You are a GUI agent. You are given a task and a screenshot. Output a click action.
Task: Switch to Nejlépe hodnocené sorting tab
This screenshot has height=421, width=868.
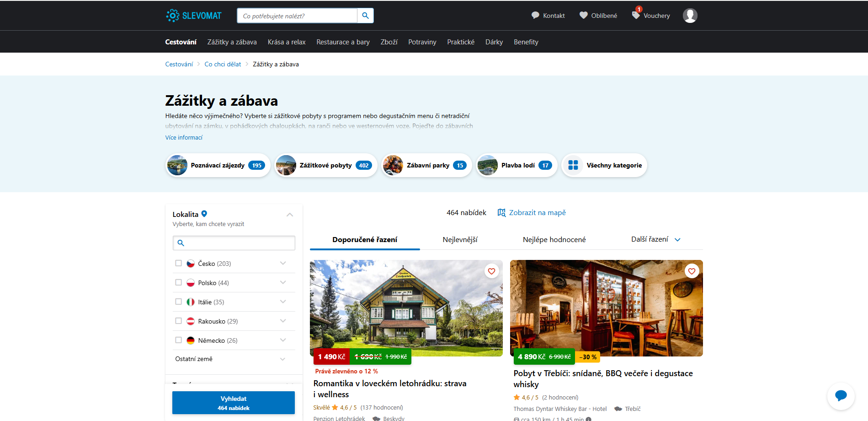[554, 239]
